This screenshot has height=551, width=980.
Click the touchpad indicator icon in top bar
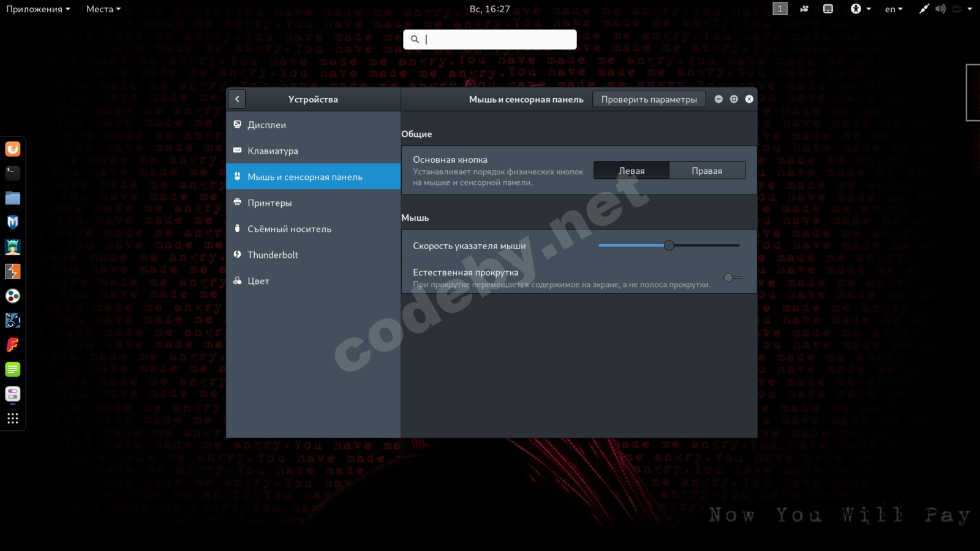[828, 9]
